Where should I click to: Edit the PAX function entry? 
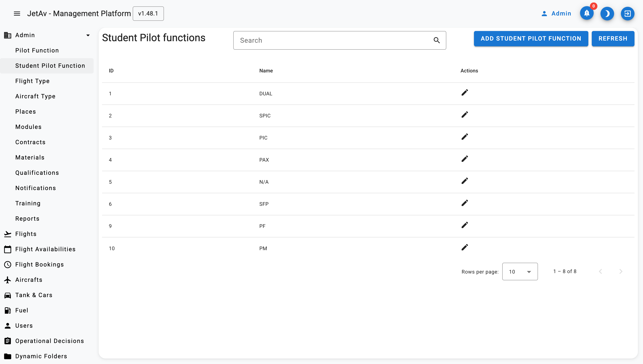pos(465,159)
